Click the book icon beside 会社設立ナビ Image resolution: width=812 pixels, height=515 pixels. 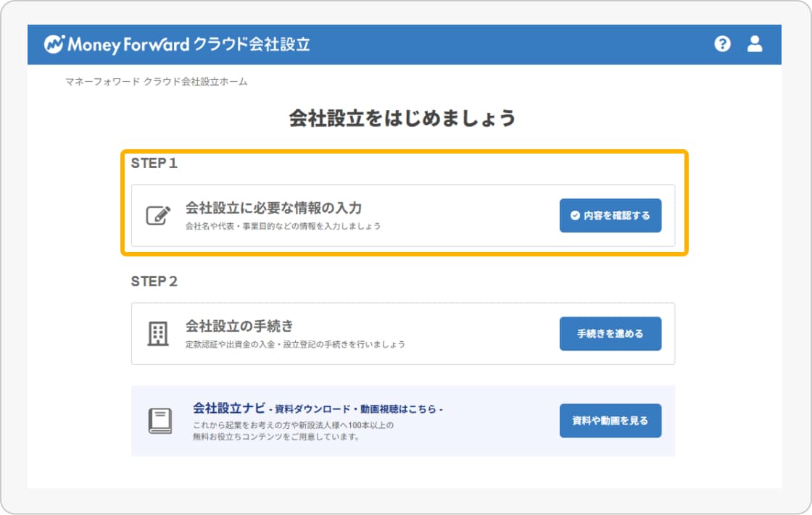click(159, 421)
